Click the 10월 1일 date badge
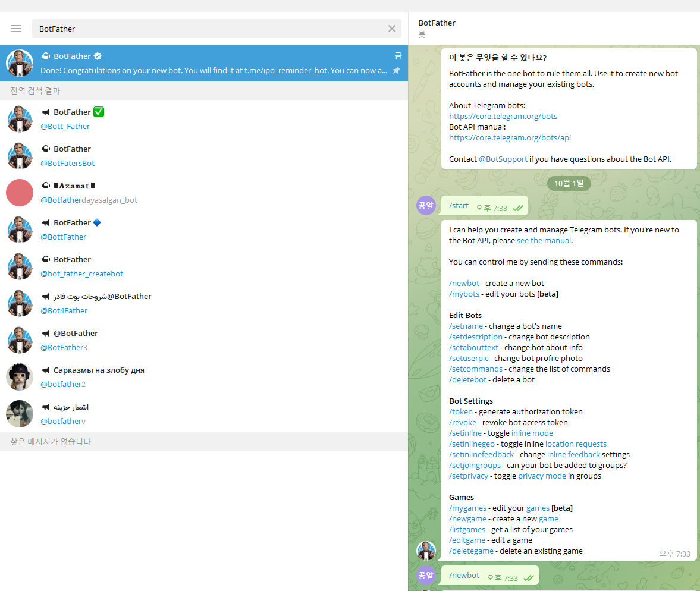 click(569, 183)
